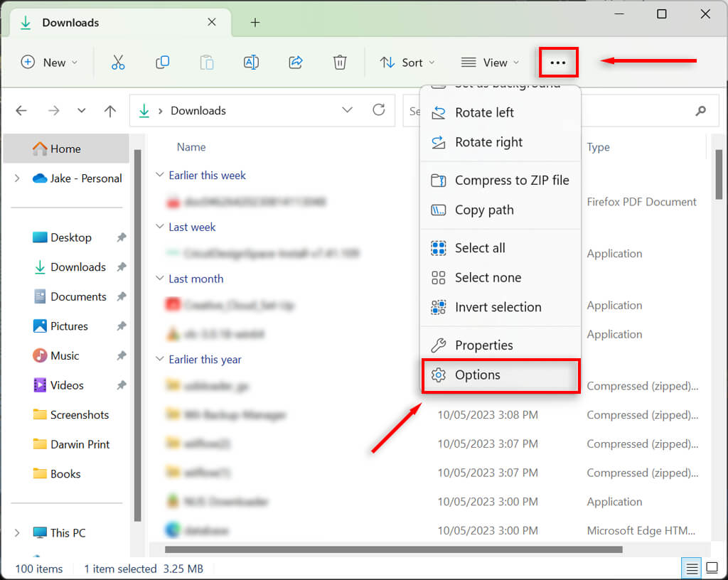
Task: Switch to details view in status bar
Action: coord(690,568)
